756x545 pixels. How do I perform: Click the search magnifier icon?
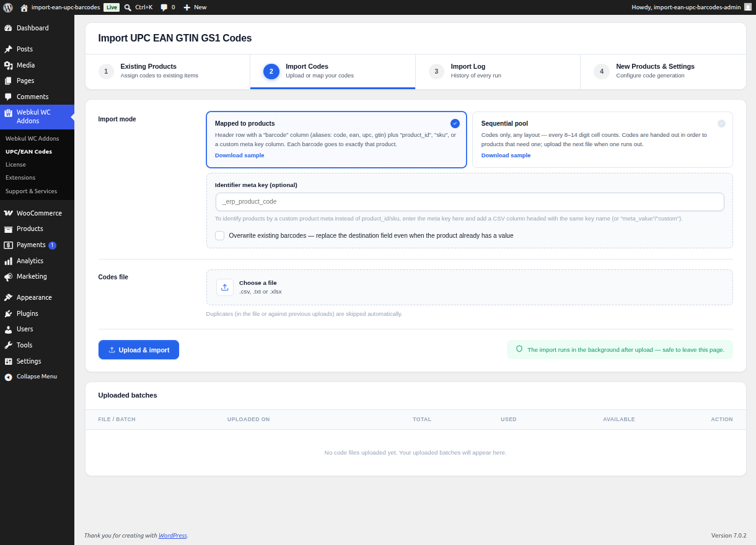coord(128,7)
